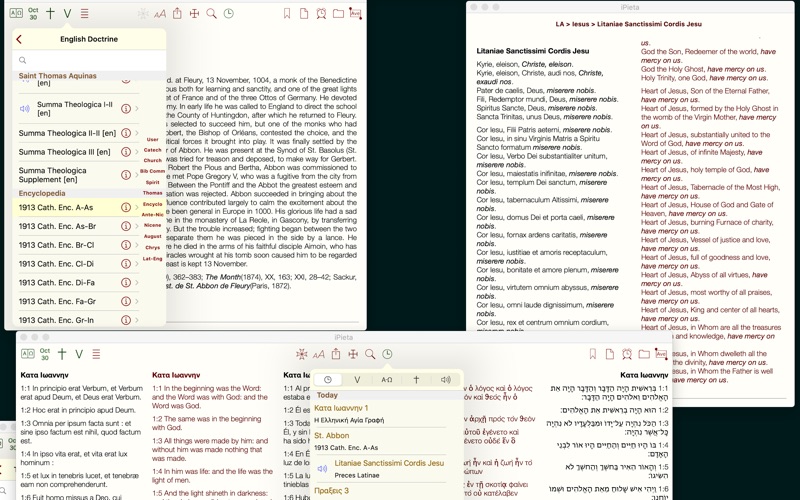The width and height of the screenshot is (800, 500).
Task: Jump to Lat-Eng in the index sidebar
Action: pos(153,259)
